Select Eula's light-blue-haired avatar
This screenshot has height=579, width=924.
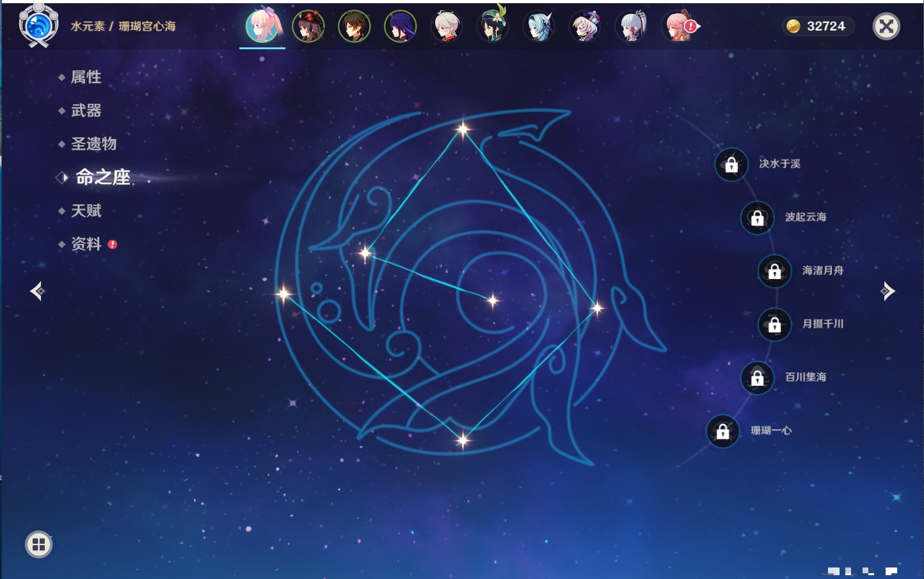(539, 26)
